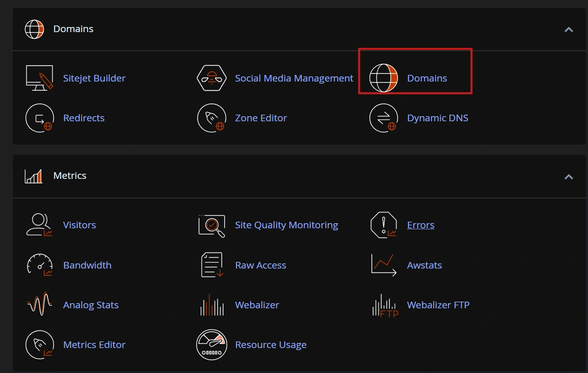Click the Visitors person icon
Screen dimensions: 588x373
point(39,225)
